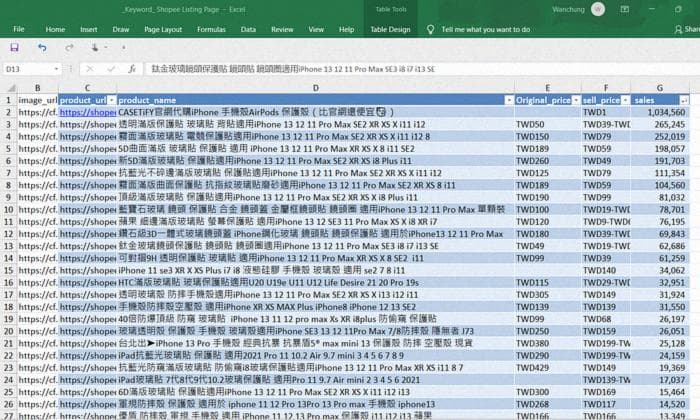Select row 2 header
Screen dimensions: 700x420
tap(8, 112)
